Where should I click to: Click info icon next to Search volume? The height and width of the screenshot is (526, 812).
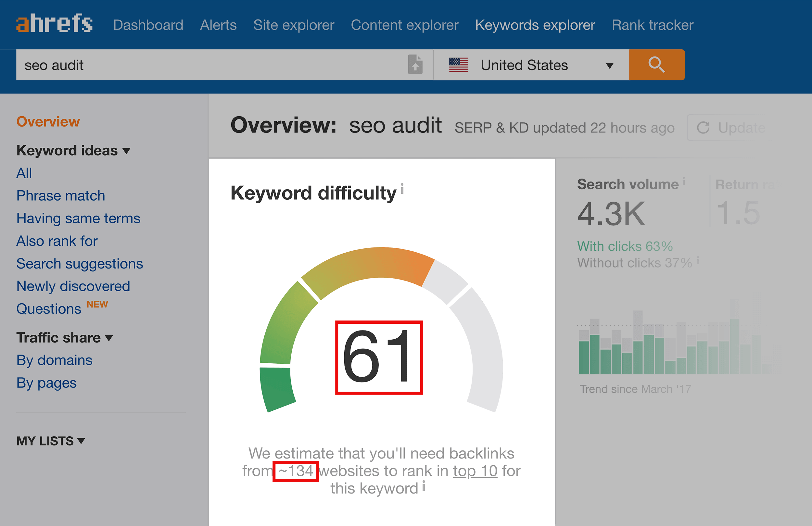684,182
